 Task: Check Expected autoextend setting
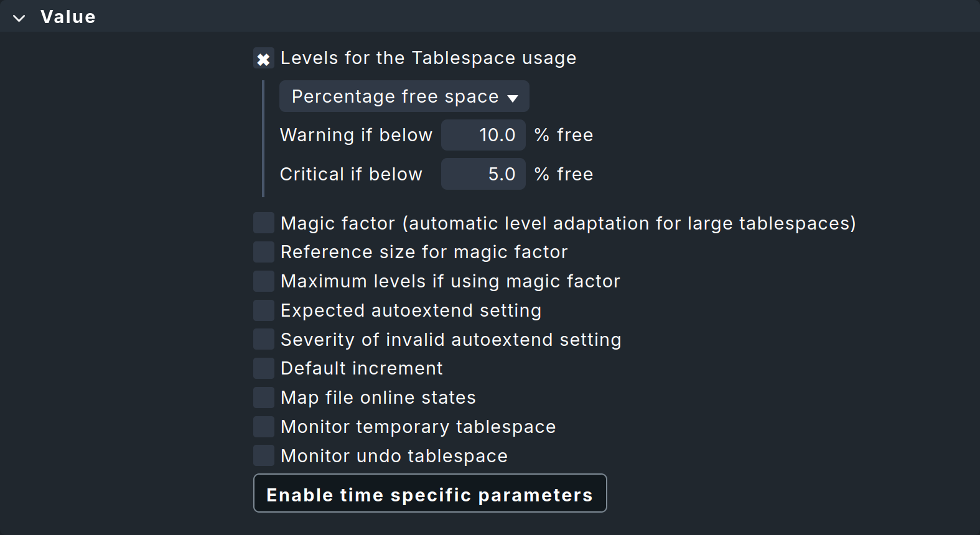coord(263,310)
